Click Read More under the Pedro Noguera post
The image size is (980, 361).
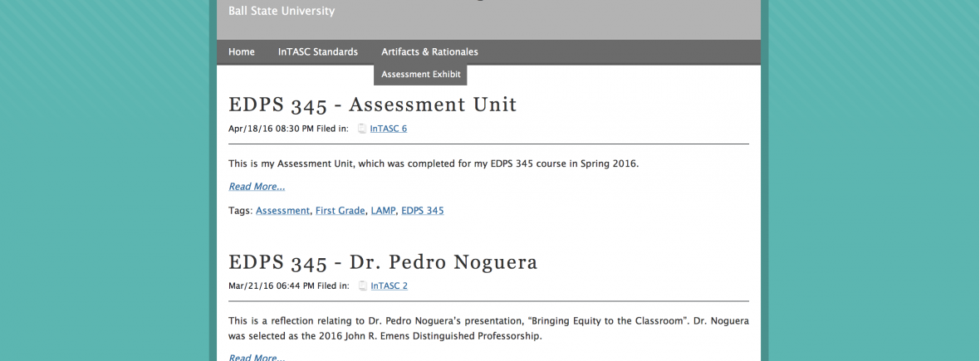point(257,357)
